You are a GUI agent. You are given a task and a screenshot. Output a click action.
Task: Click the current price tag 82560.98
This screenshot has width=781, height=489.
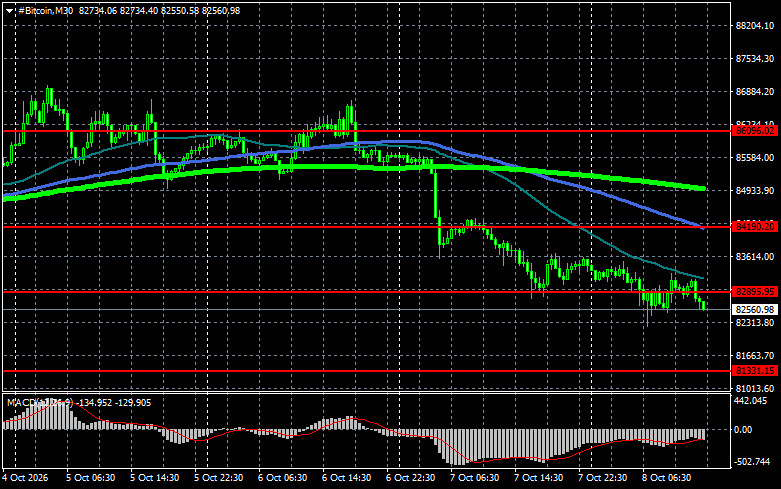[755, 310]
